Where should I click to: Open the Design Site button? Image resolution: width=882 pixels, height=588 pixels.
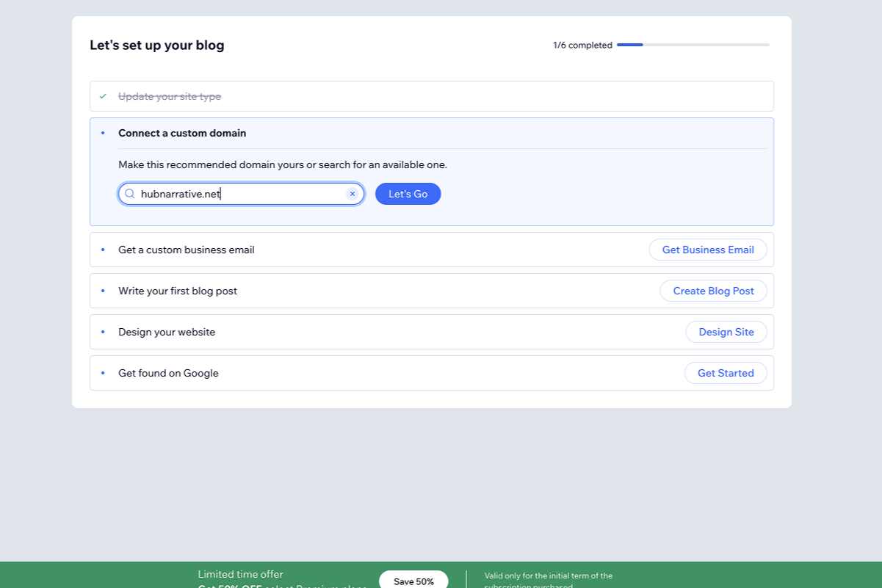[726, 332]
